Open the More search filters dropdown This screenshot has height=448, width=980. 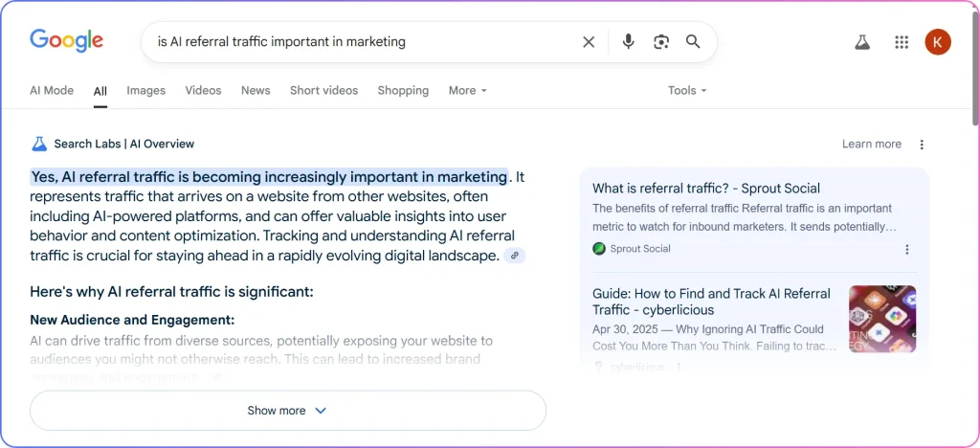tap(467, 91)
